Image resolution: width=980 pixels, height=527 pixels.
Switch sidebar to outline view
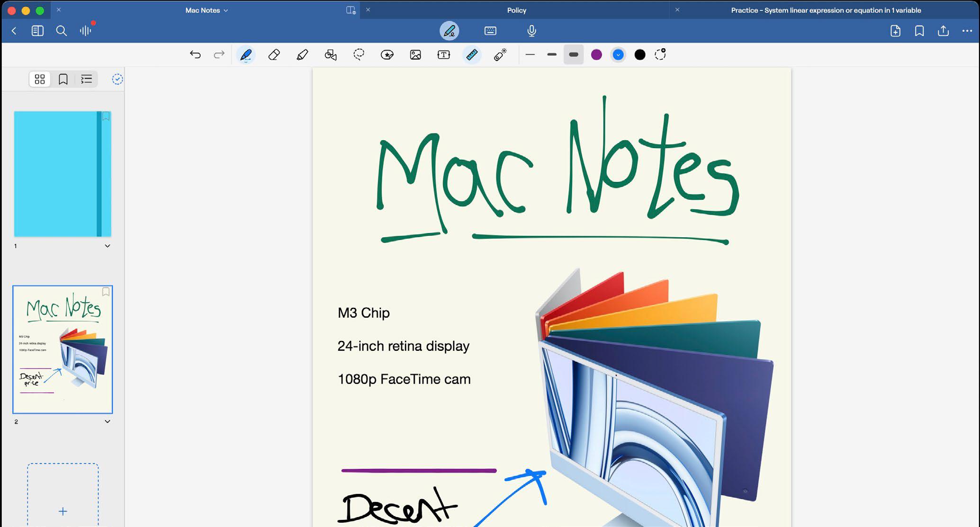(86, 79)
